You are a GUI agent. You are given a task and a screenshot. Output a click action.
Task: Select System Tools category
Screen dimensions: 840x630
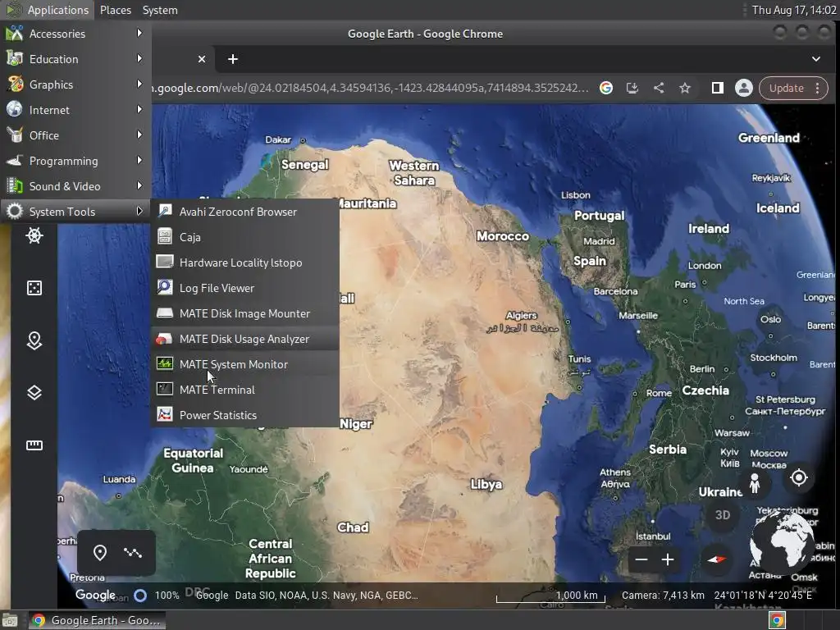click(75, 212)
